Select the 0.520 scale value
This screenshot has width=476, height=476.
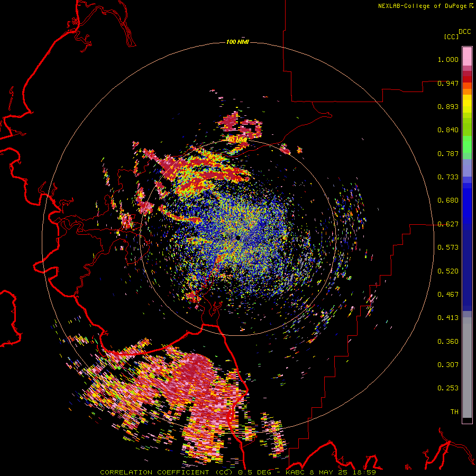[x=448, y=271]
